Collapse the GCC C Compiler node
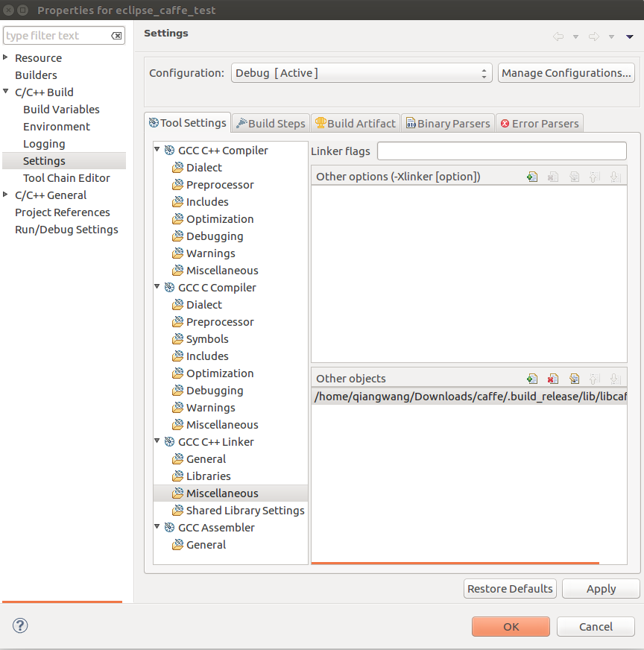Viewport: 644px width, 650px height. point(157,286)
